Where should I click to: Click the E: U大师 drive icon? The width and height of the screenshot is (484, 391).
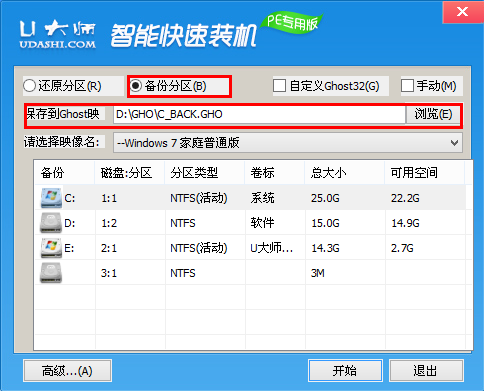(51, 248)
